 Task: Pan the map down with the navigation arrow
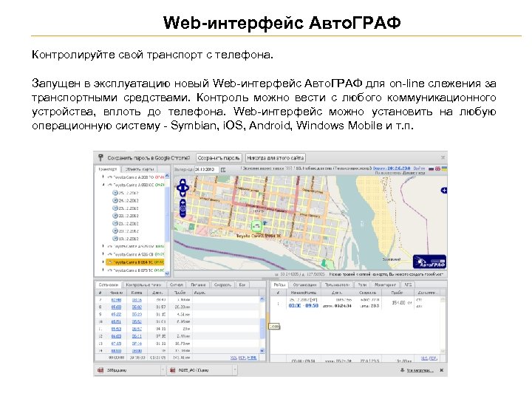pos(183,193)
